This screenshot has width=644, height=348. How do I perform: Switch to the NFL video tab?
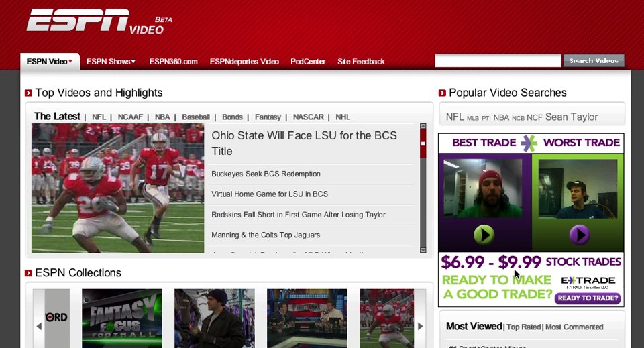[99, 117]
